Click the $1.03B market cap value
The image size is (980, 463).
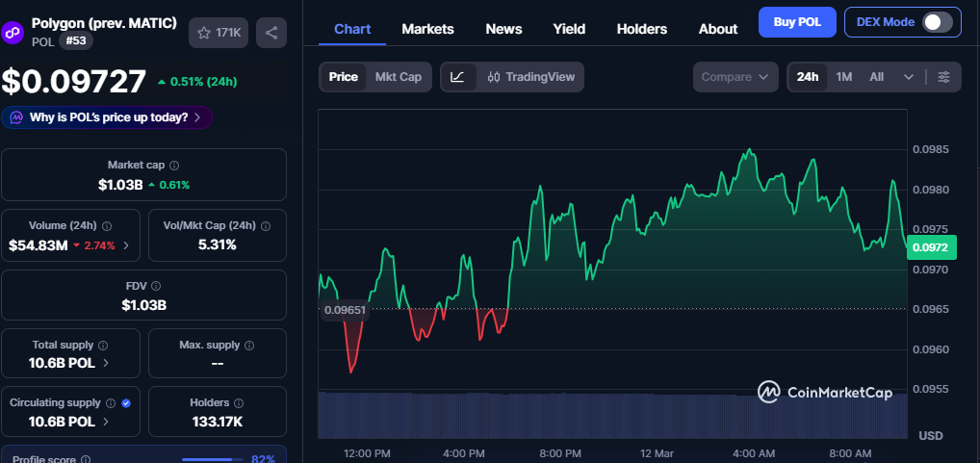120,185
